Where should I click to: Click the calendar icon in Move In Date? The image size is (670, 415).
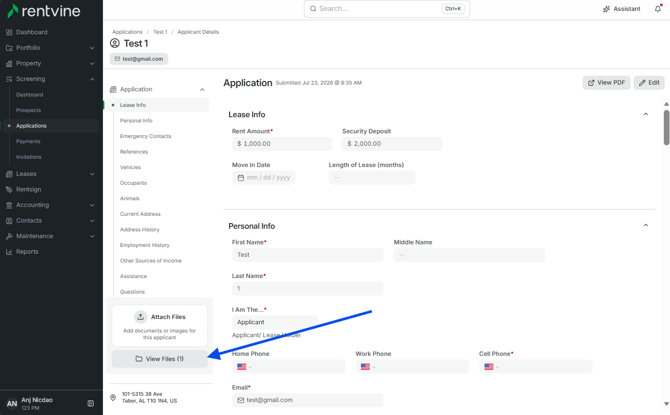click(x=241, y=177)
